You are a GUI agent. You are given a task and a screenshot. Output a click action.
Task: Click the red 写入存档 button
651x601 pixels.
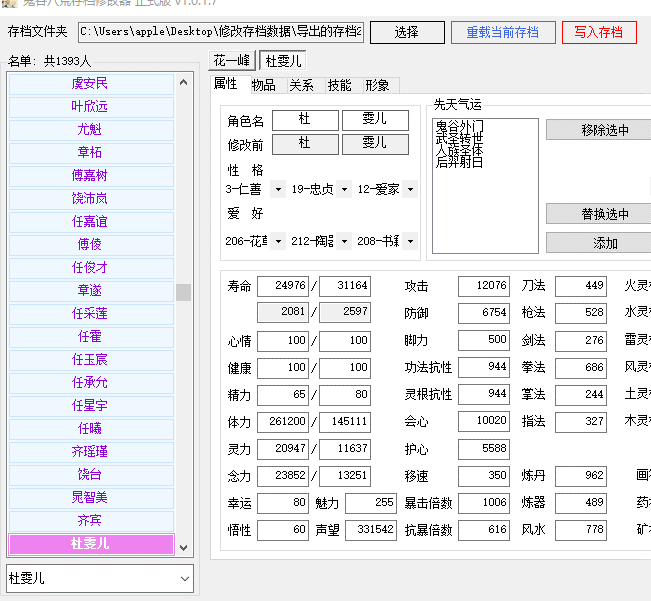(x=599, y=32)
